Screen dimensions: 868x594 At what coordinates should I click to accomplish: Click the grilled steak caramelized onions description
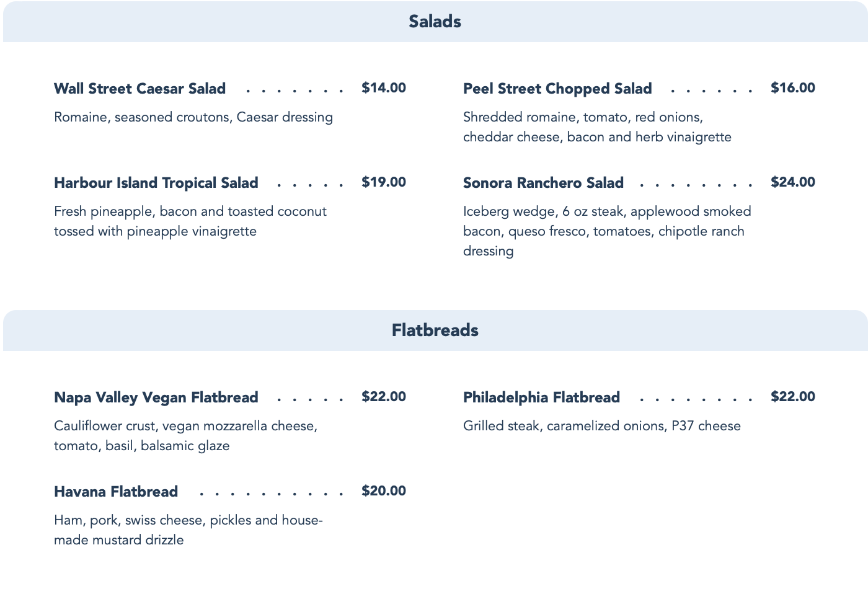point(601,426)
